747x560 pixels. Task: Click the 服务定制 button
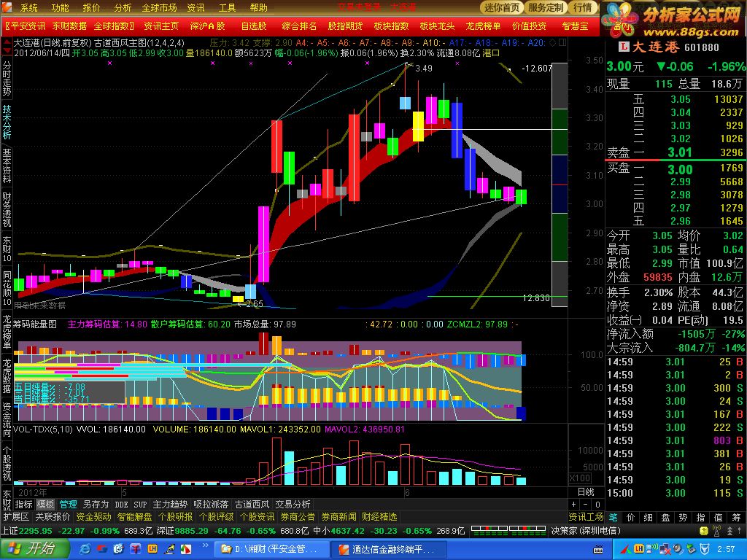546,7
